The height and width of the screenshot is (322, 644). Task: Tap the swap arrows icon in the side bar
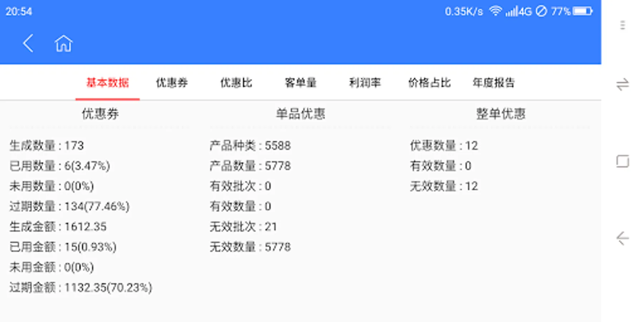(x=623, y=84)
